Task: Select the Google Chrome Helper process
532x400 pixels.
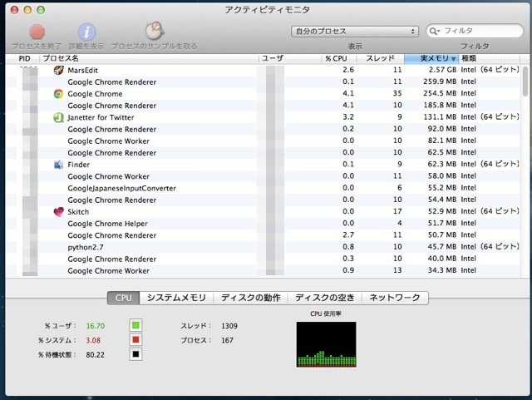Action: [x=107, y=224]
